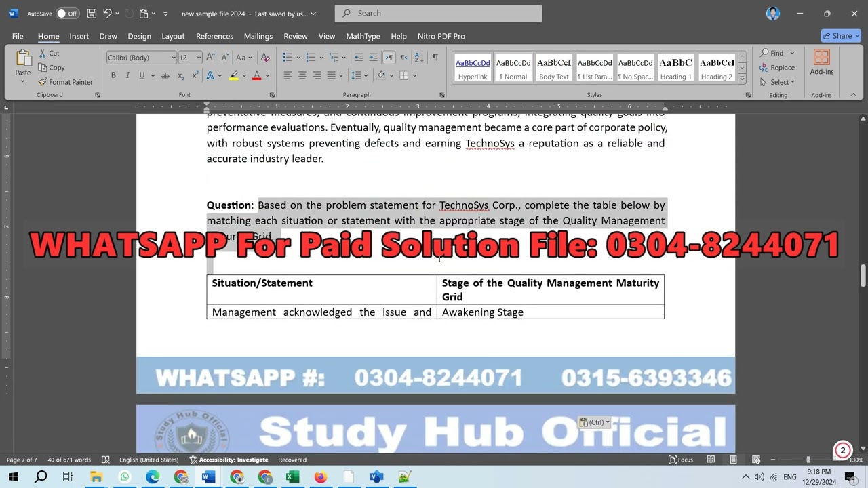Switch to the Insert tab
This screenshot has width=868, height=488.
79,36
